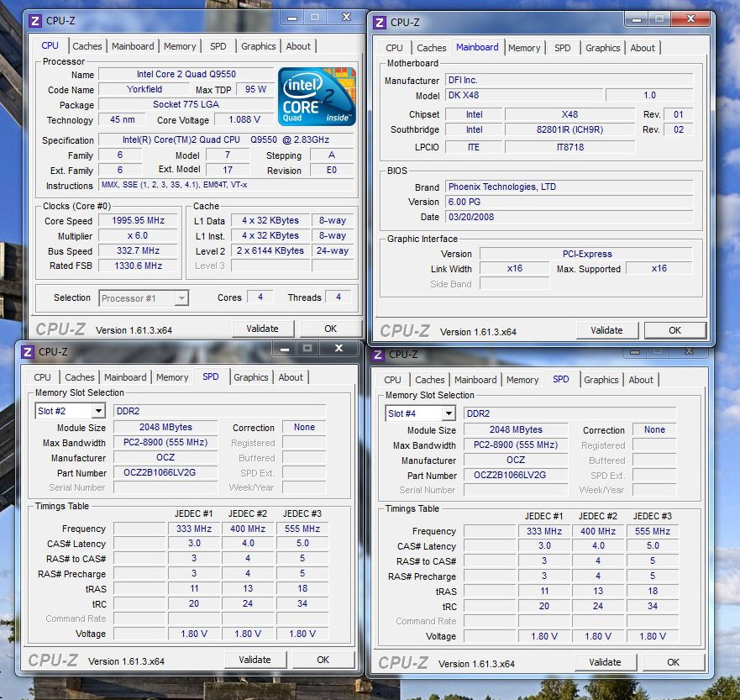Click Validate in the Slot #4 SPD window
The width and height of the screenshot is (740, 700).
point(605,662)
